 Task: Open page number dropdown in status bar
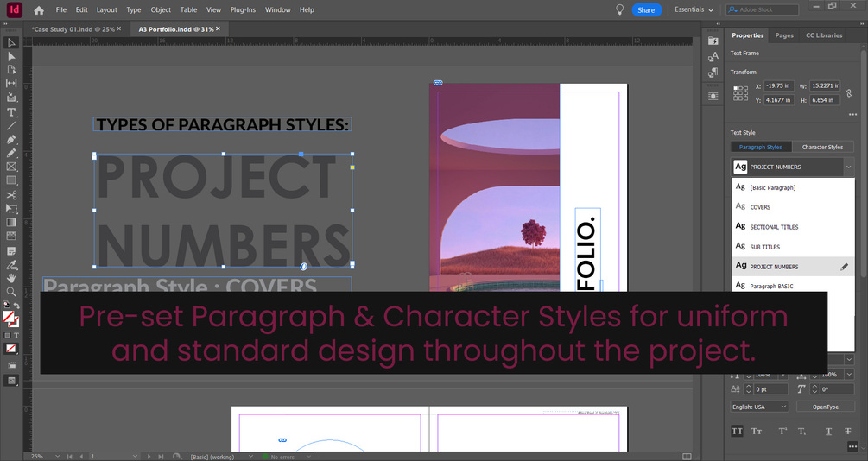point(135,457)
